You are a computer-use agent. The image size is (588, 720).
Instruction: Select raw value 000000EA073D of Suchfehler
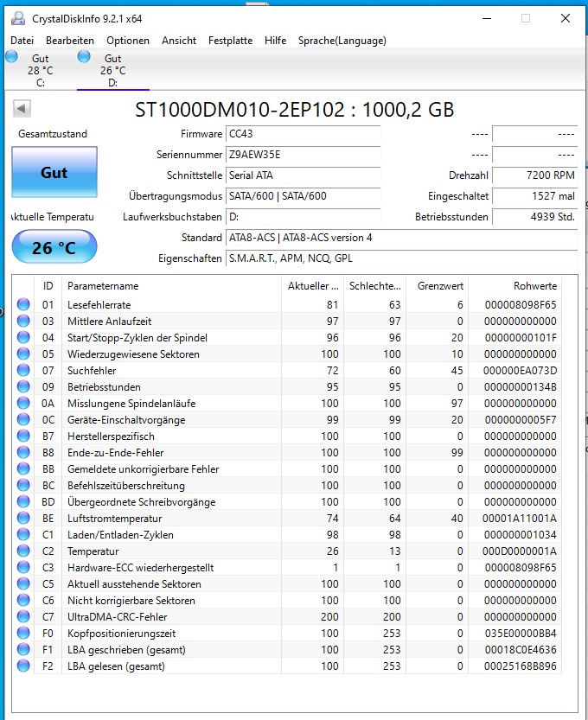pyautogui.click(x=520, y=371)
